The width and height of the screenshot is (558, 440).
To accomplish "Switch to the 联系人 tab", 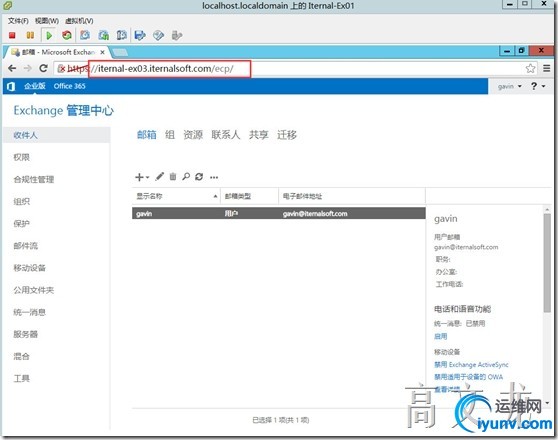I will pos(226,135).
